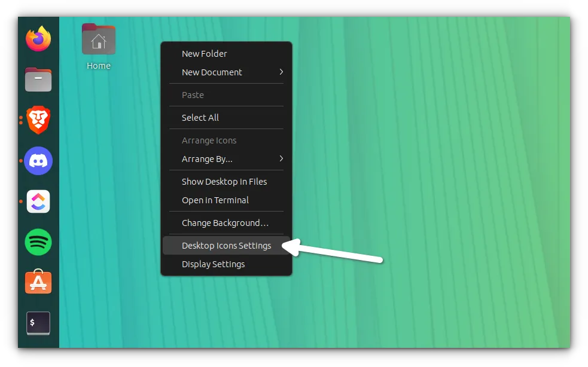Expand the Arrange By submenu

point(206,159)
